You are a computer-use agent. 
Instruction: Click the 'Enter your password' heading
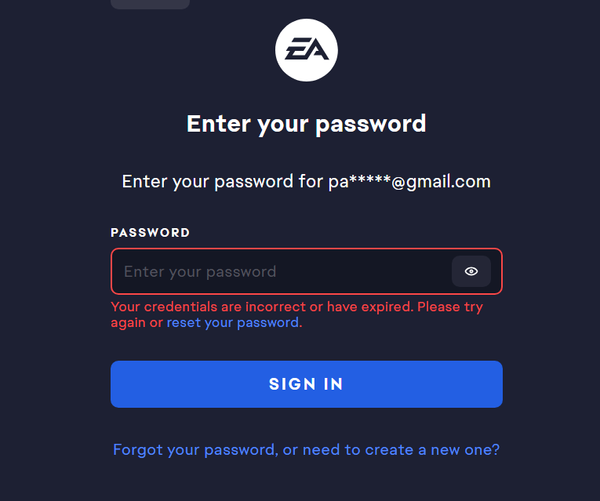306,124
